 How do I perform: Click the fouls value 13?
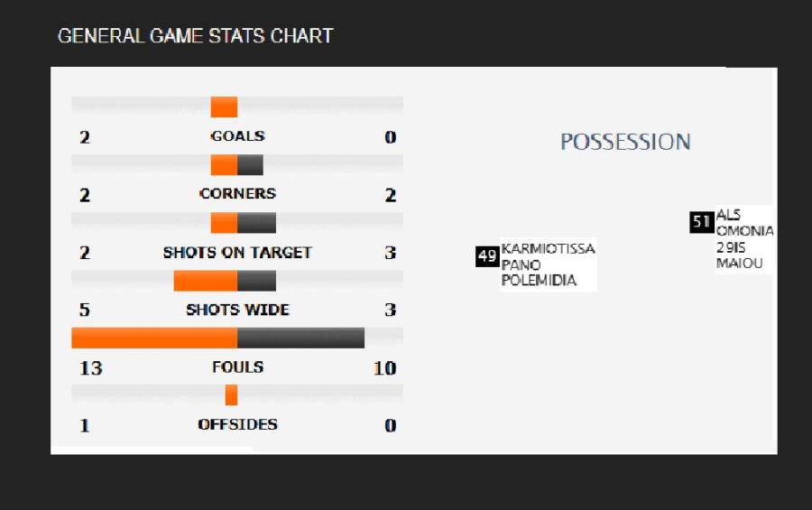[90, 368]
